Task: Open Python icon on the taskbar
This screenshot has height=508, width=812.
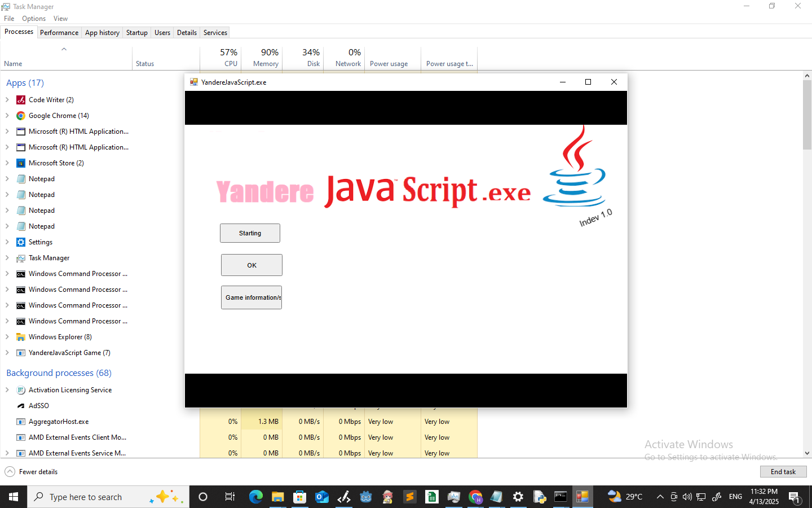Action: [540, 497]
